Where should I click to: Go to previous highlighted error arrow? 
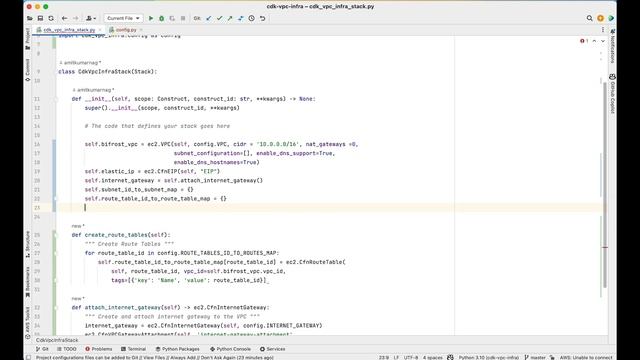coord(594,41)
